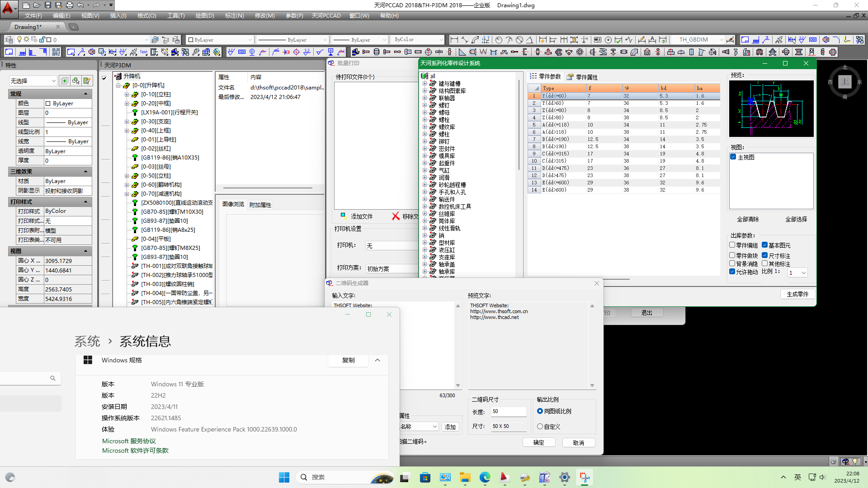
Task: Click the Save icon in quick access toolbar
Action: pos(48,5)
